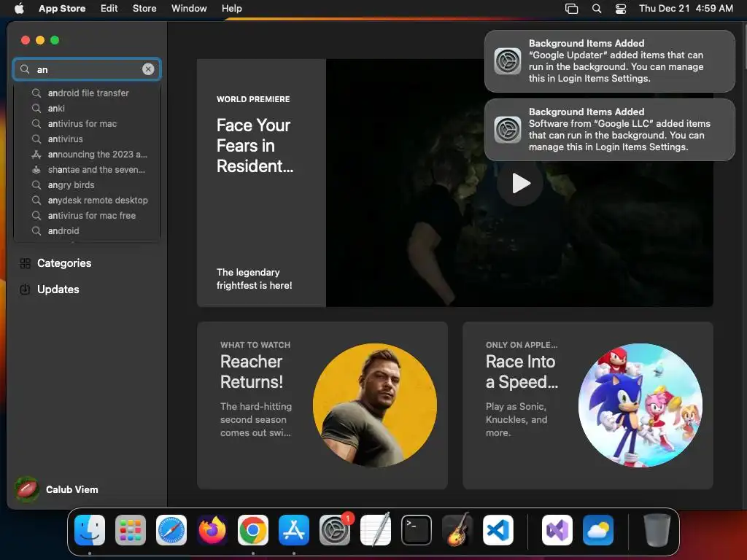747x560 pixels.
Task: Clear the search field with the X button
Action: pyautogui.click(x=148, y=69)
